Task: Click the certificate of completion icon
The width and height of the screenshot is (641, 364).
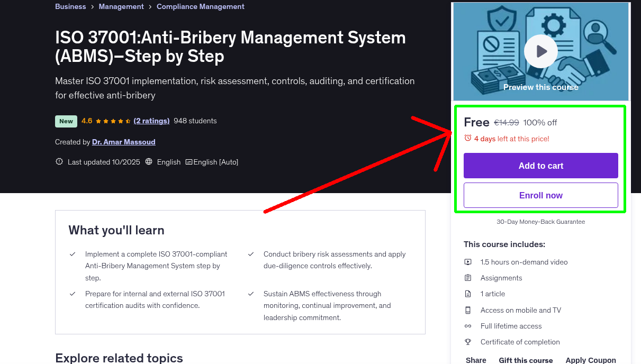Action: [x=468, y=342]
